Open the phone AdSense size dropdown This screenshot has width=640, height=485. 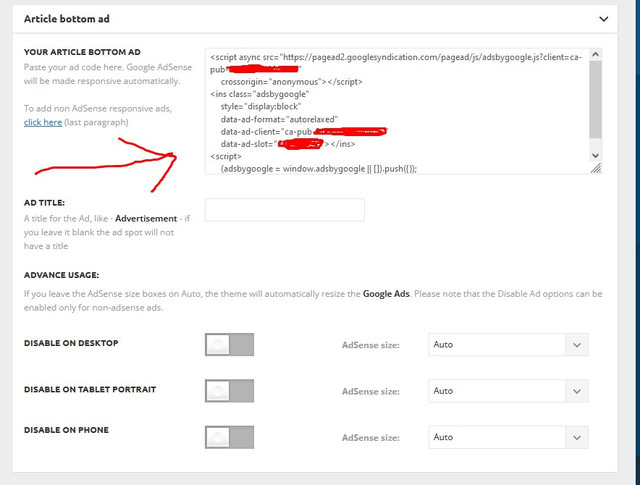(x=508, y=437)
